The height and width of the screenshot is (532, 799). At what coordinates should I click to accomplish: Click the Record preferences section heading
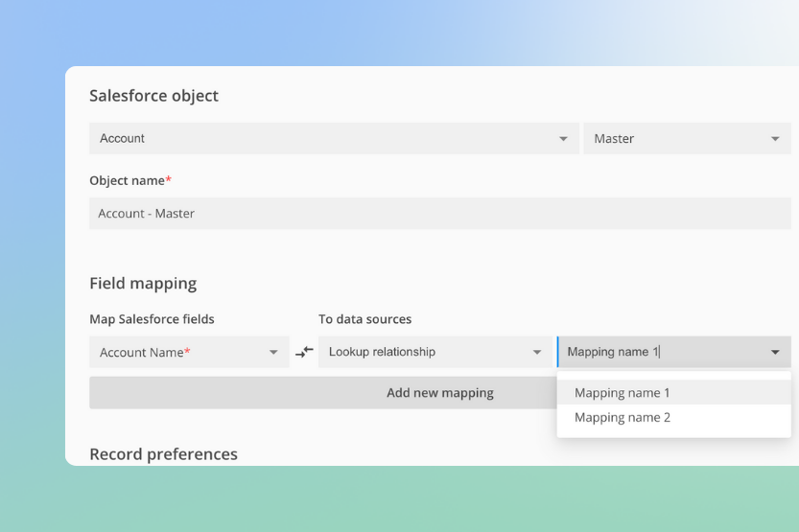coord(163,454)
